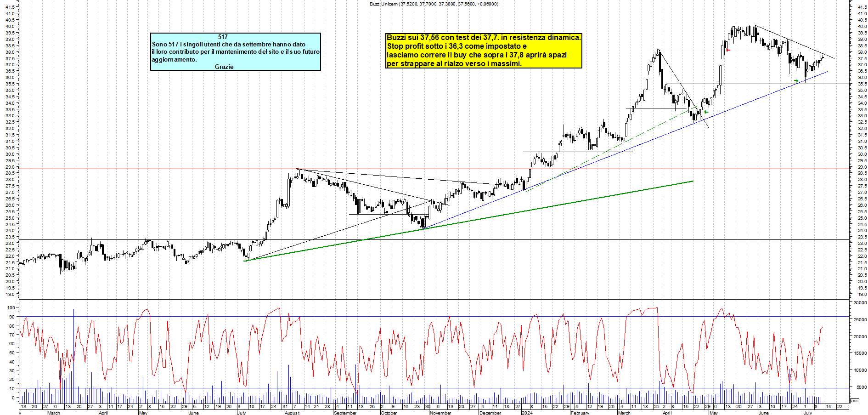
Task: Click the 41.5 label on right price axis
Action: click(x=862, y=7)
